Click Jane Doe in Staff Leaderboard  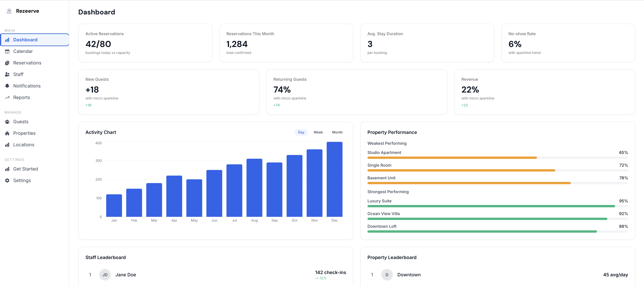125,275
